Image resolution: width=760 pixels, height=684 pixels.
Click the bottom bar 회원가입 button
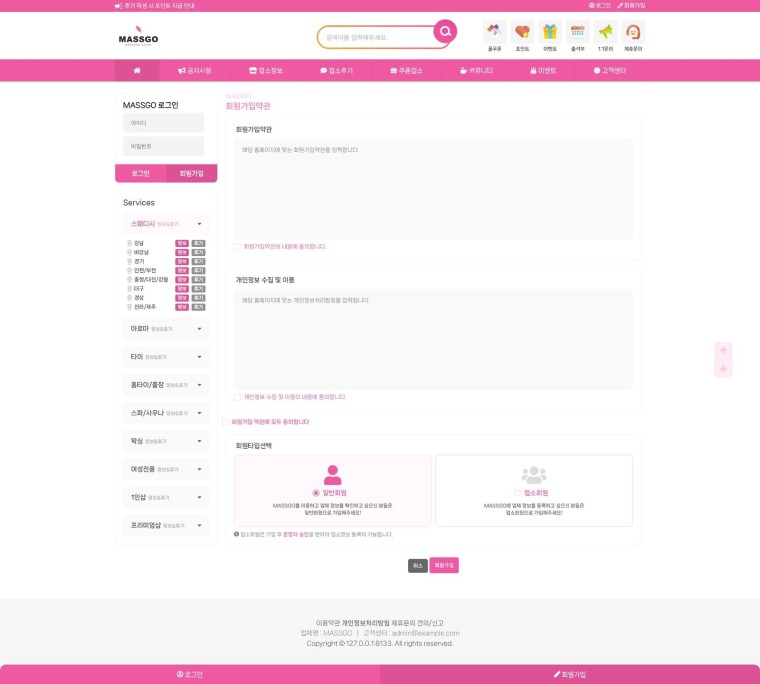(570, 674)
